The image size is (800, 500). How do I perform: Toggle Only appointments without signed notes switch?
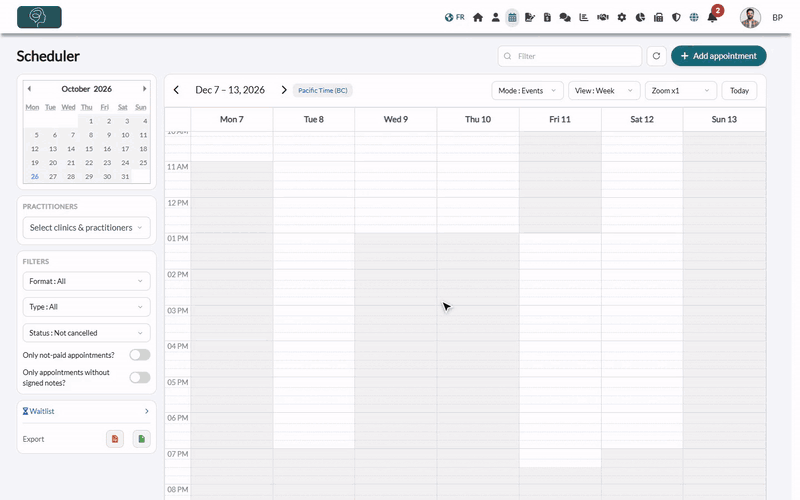139,378
